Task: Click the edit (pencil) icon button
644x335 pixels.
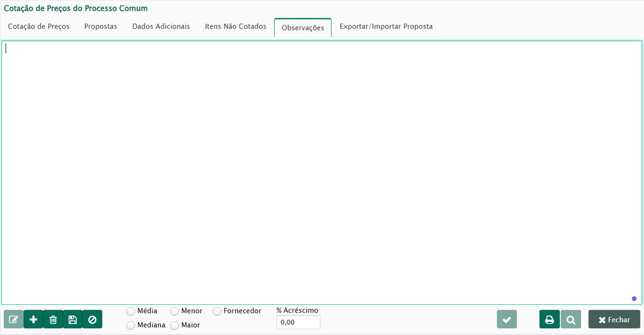Action: (14, 320)
